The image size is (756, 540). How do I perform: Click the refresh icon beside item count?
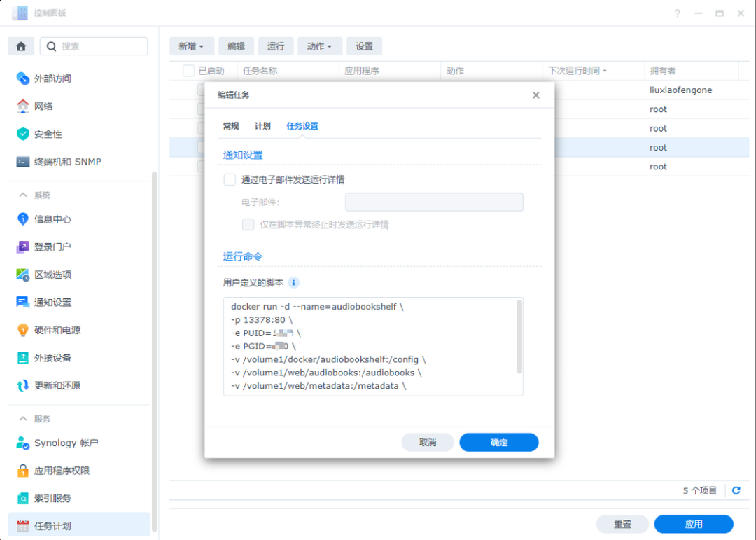(x=736, y=491)
